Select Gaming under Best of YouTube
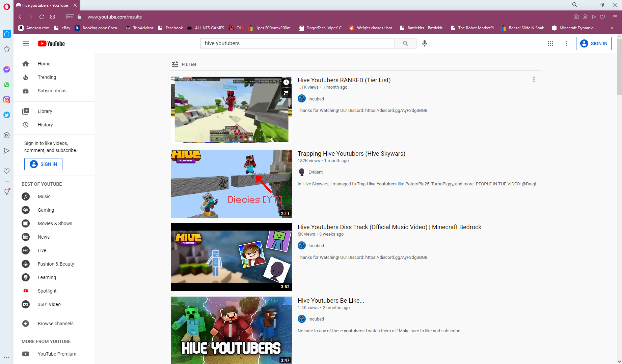 point(54,210)
